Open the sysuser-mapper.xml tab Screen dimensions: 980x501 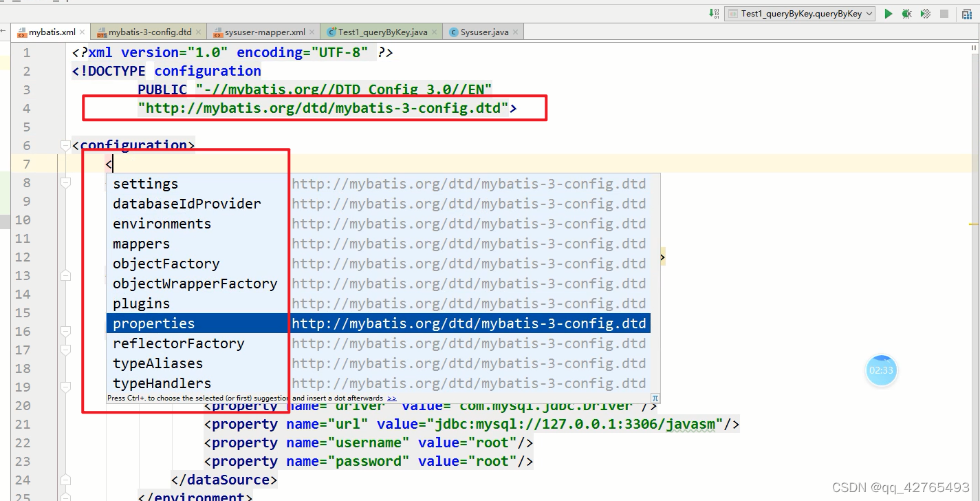(265, 32)
